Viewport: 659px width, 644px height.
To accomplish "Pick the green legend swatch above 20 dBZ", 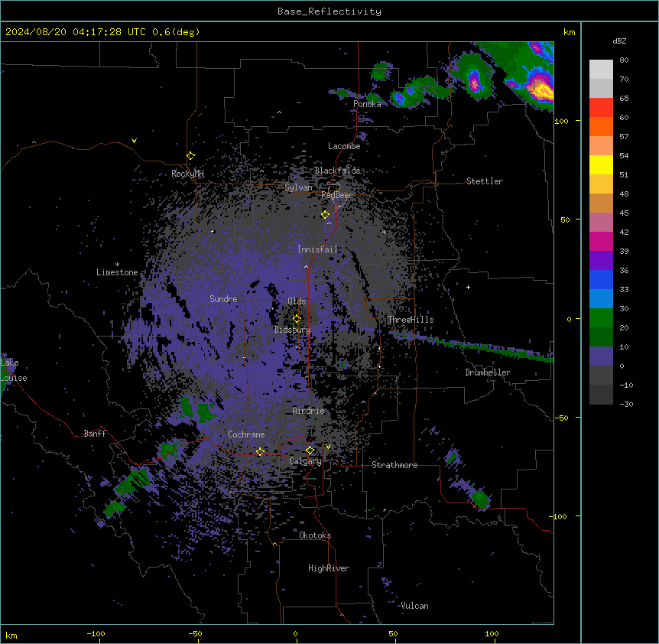I will [x=601, y=318].
